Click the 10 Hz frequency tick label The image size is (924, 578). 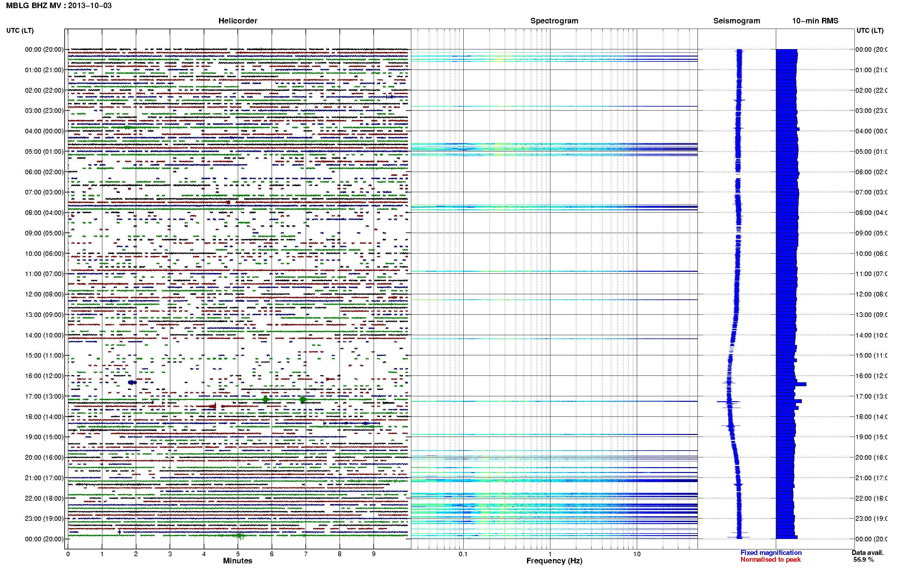click(637, 554)
